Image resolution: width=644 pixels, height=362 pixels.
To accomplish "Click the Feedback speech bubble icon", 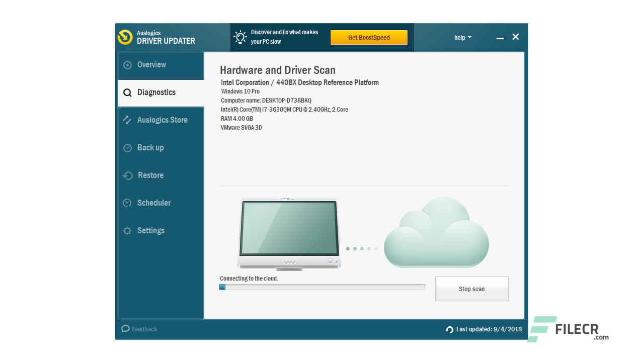I will coord(125,328).
